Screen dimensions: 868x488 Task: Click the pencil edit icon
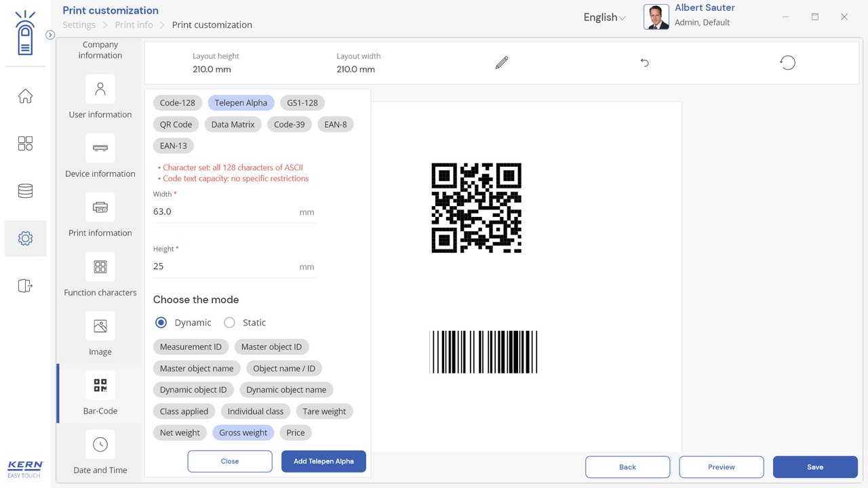(502, 63)
